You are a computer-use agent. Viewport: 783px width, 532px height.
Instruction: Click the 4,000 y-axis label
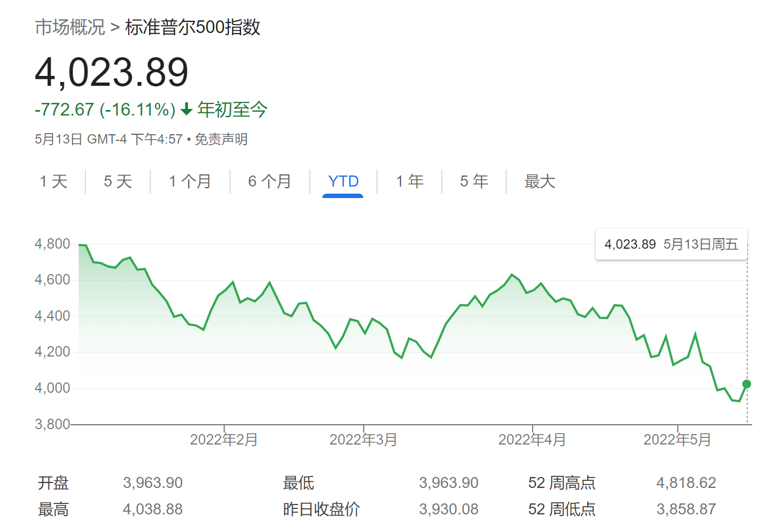pyautogui.click(x=52, y=388)
